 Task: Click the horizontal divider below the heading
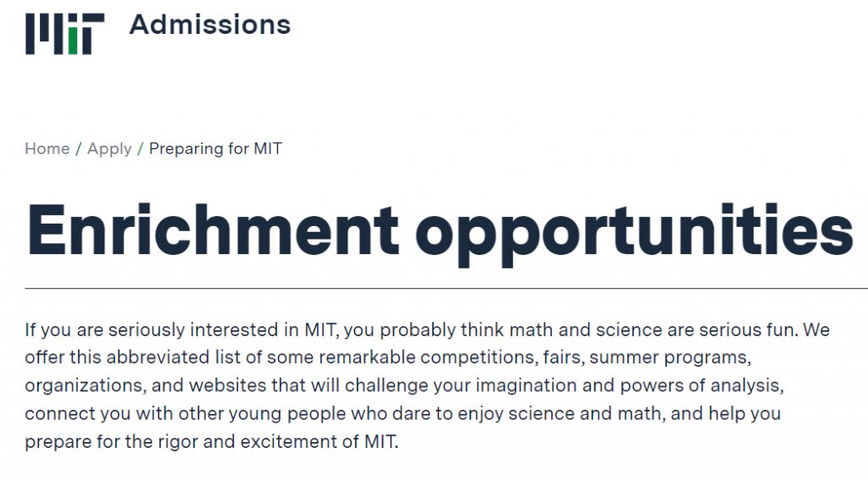tap(434, 288)
